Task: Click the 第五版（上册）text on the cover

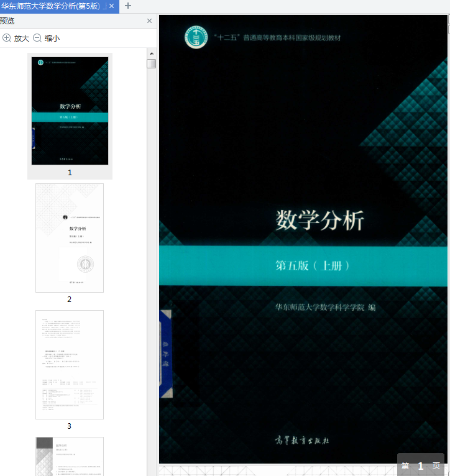Action: click(313, 265)
